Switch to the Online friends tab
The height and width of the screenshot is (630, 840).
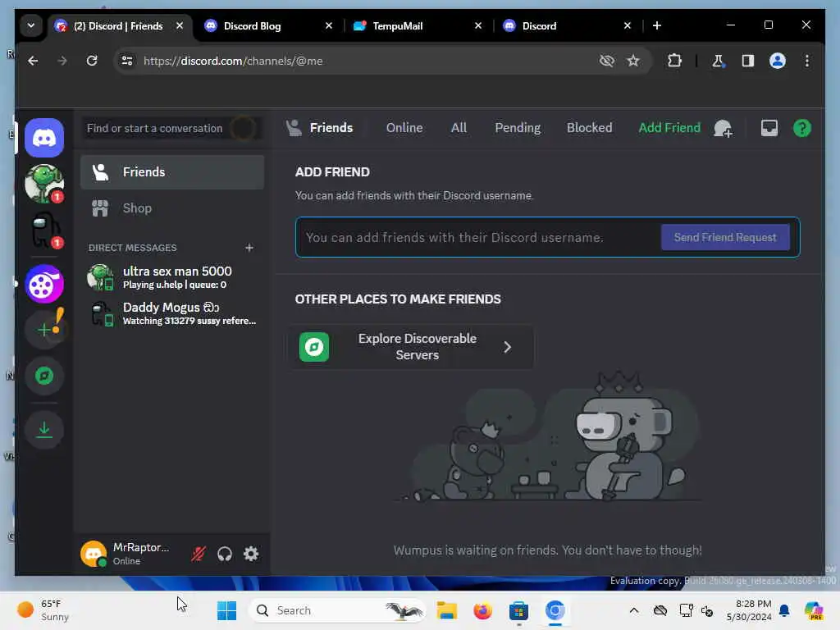404,127
